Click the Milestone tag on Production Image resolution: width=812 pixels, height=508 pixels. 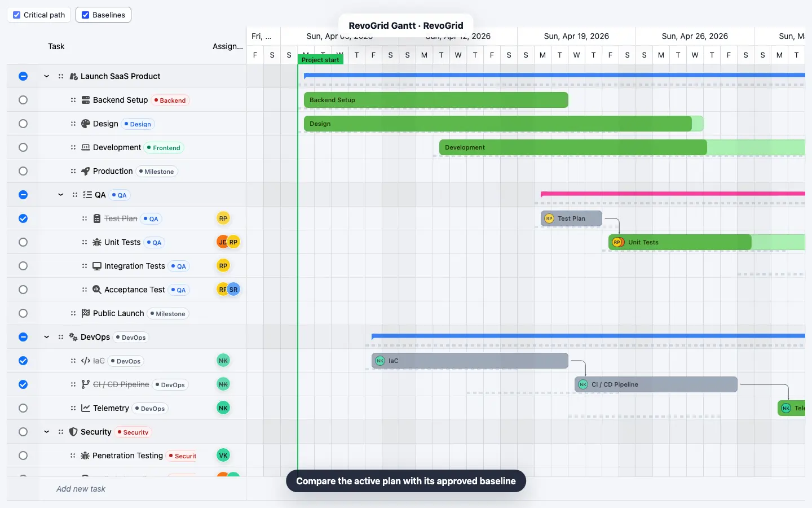[157, 172]
